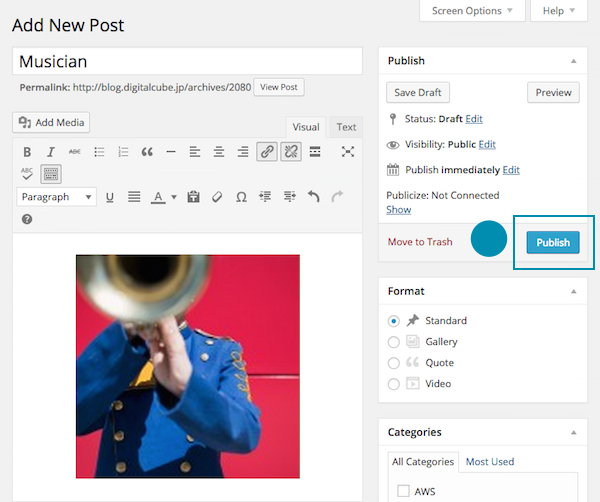Open the text color dropdown arrow
Image resolution: width=600 pixels, height=502 pixels.
pos(174,197)
